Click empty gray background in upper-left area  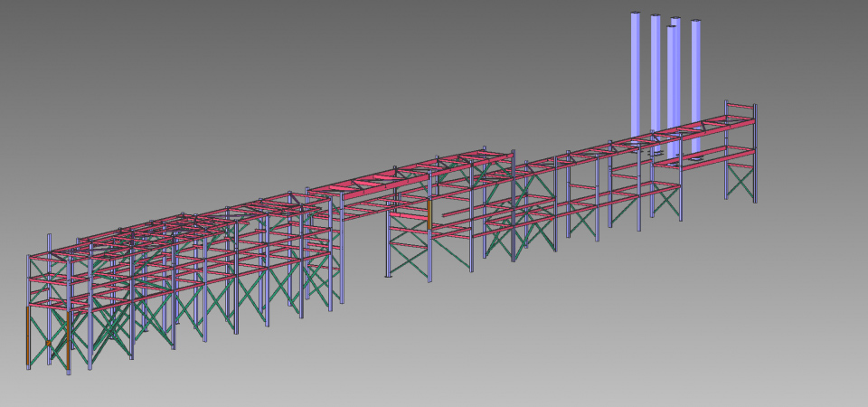pyautogui.click(x=136, y=72)
